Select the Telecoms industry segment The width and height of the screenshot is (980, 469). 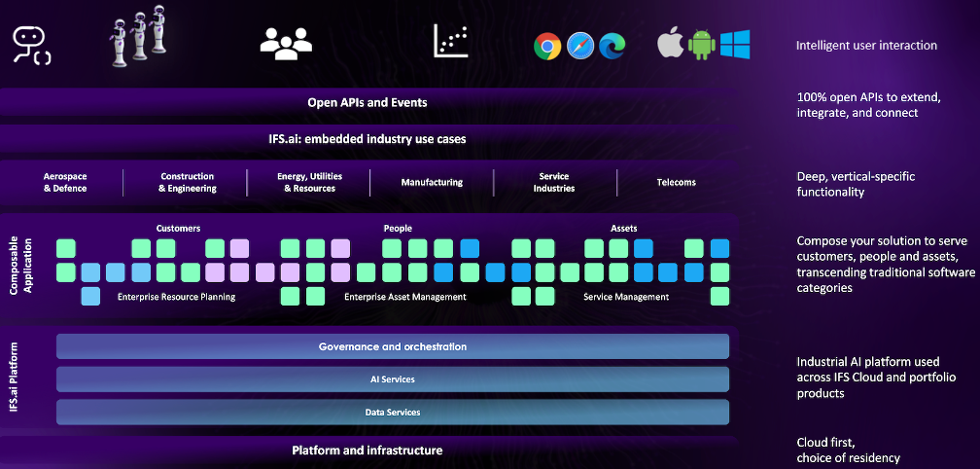click(x=676, y=182)
